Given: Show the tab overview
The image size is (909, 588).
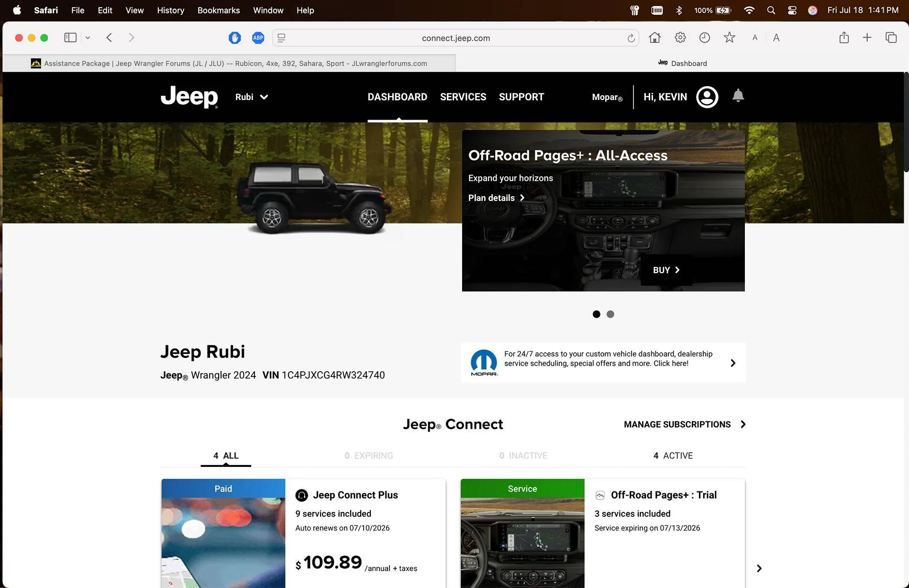Looking at the screenshot, I should tap(891, 38).
